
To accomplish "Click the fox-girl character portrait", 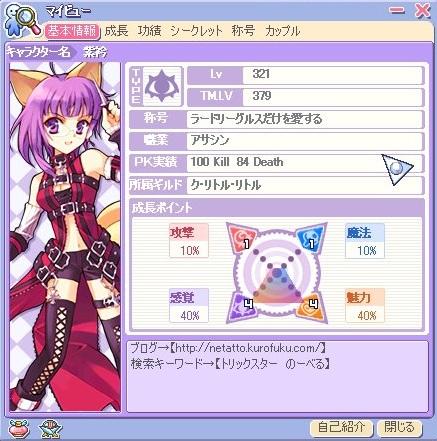I will click(x=65, y=236).
